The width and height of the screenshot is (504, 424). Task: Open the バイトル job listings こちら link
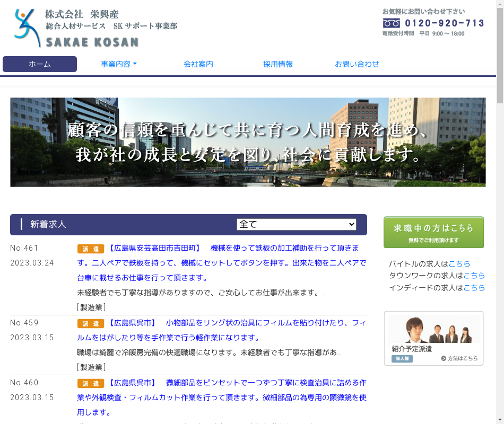pyautogui.click(x=459, y=264)
